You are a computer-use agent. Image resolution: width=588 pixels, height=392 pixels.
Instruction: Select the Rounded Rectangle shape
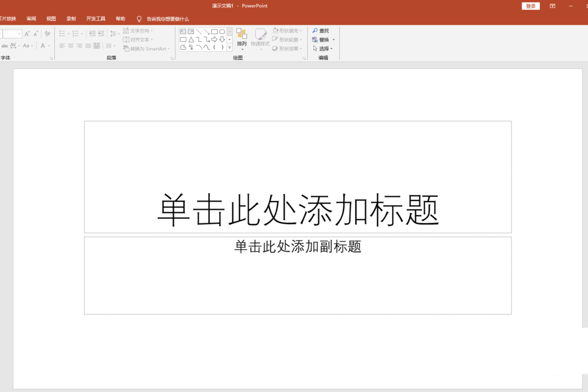(x=183, y=39)
